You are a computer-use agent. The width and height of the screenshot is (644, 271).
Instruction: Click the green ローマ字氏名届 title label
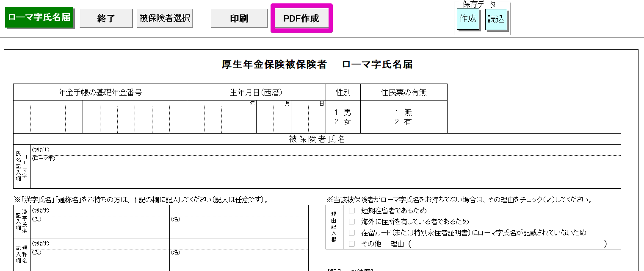point(39,17)
